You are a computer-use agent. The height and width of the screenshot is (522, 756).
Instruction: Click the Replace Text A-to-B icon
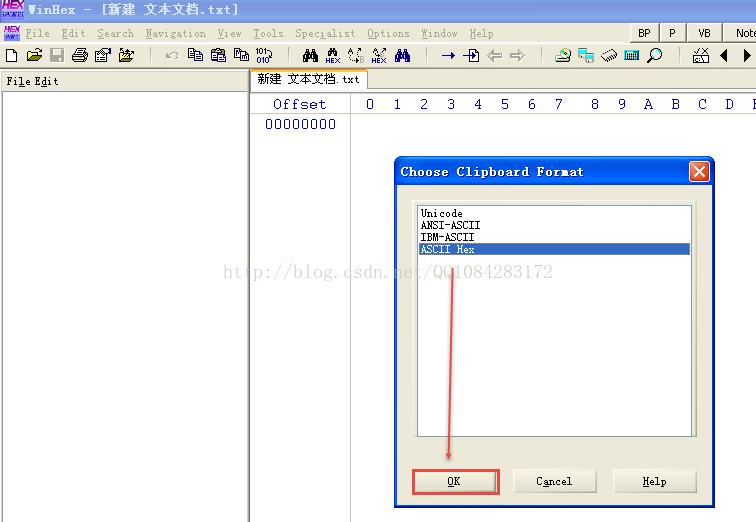[x=356, y=56]
